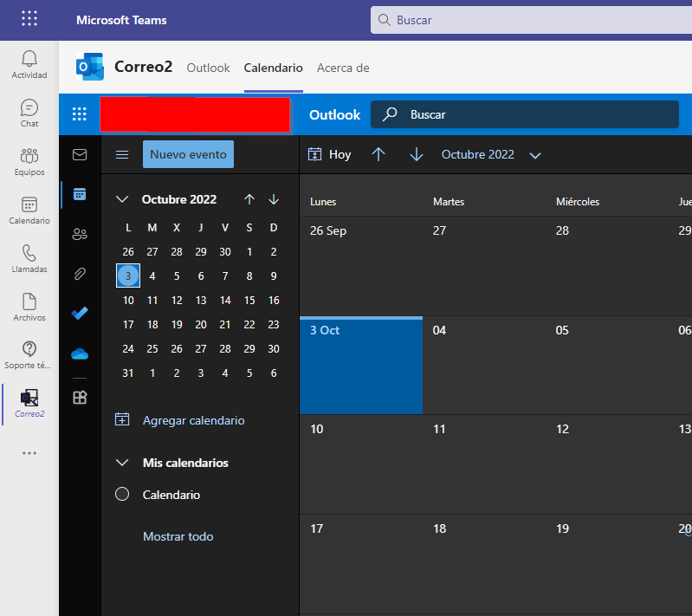Open Files paperclip in Outlook rail
This screenshot has width=692, height=616.
point(80,274)
